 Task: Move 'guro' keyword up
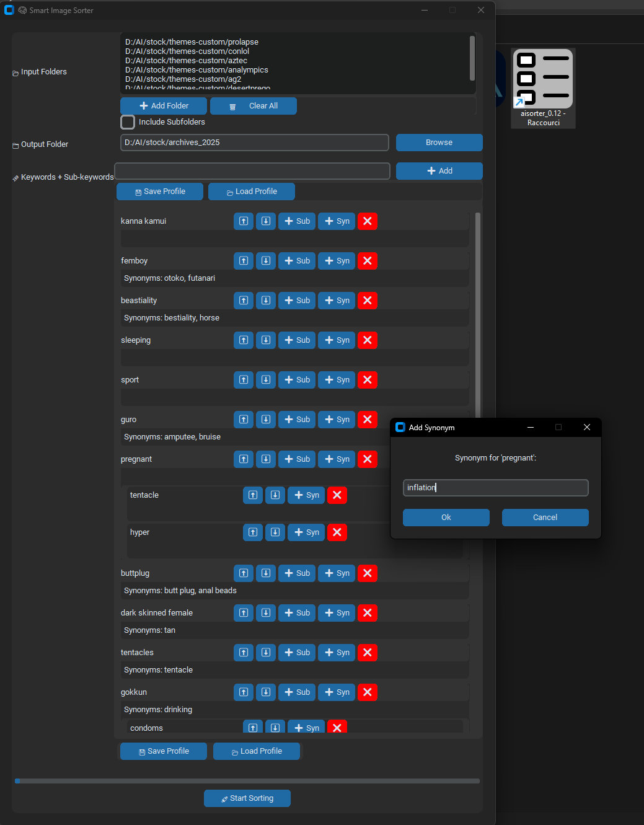244,420
